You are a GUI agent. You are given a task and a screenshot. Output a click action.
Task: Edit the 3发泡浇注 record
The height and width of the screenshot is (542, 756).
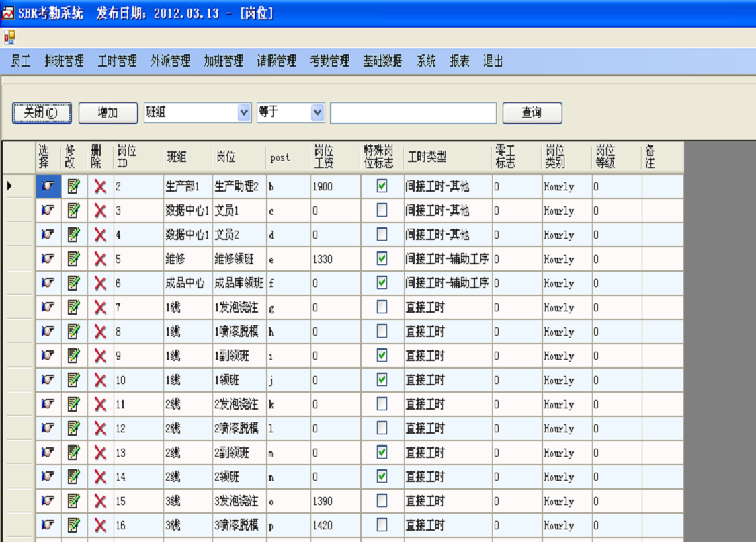73,501
